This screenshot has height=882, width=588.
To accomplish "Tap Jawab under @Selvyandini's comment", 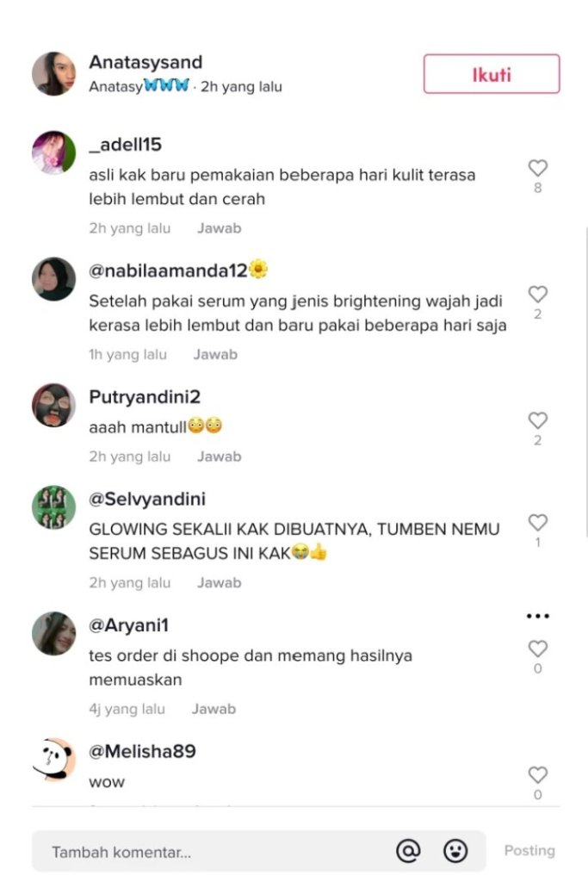I will pos(220,583).
